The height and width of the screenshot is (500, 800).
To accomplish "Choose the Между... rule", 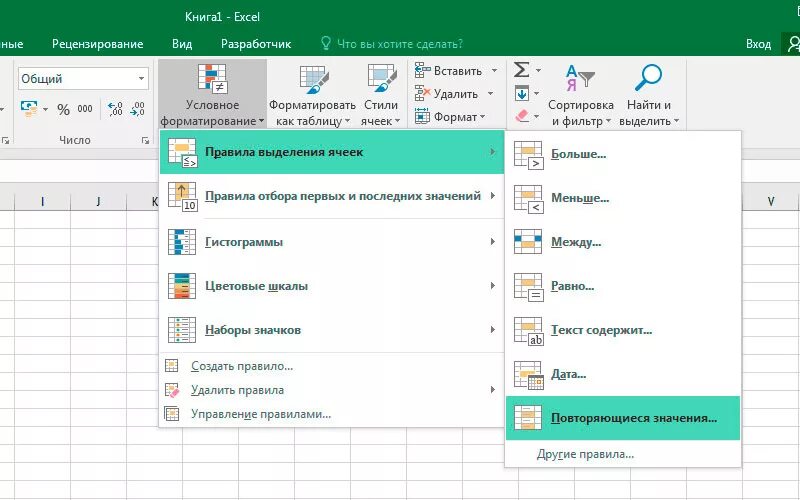I will [622, 242].
